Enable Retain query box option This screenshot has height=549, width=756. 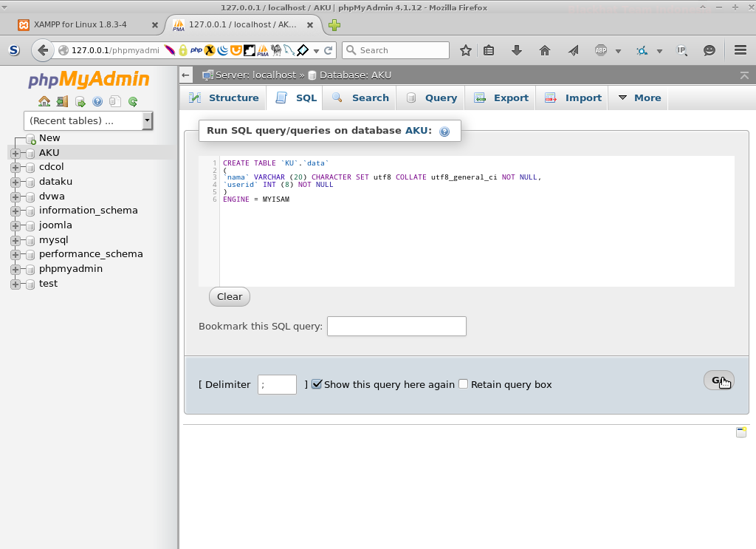coord(463,384)
